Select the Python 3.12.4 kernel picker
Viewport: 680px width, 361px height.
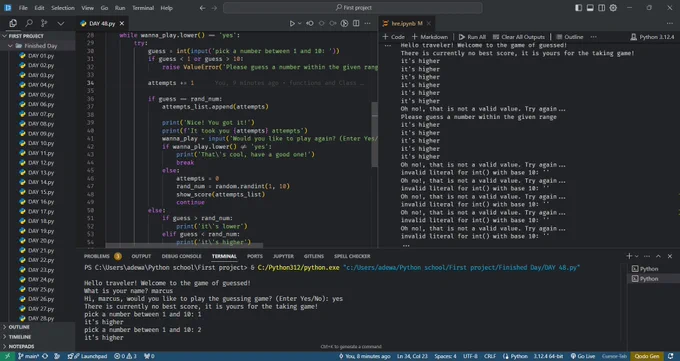[652, 37]
